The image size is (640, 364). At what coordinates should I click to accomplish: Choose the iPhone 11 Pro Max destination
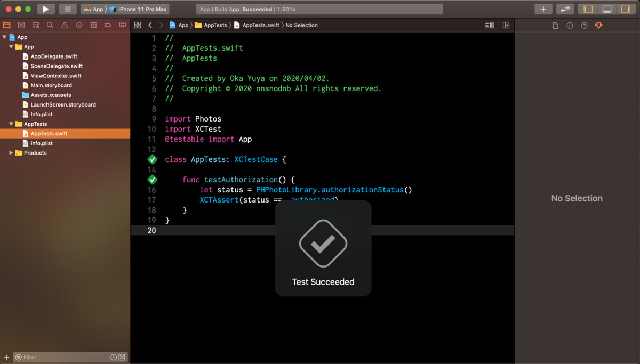(x=138, y=9)
